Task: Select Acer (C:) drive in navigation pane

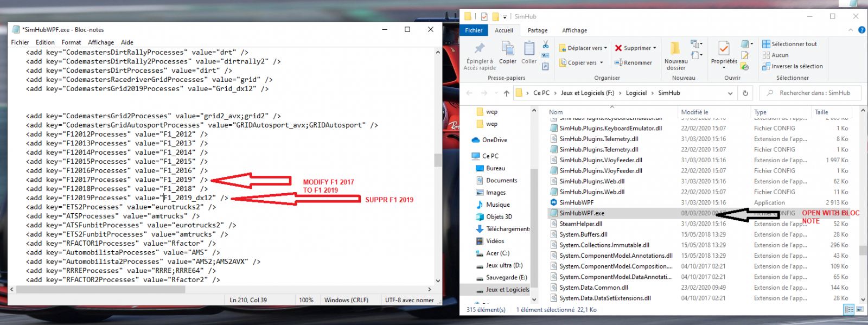Action: (x=492, y=253)
